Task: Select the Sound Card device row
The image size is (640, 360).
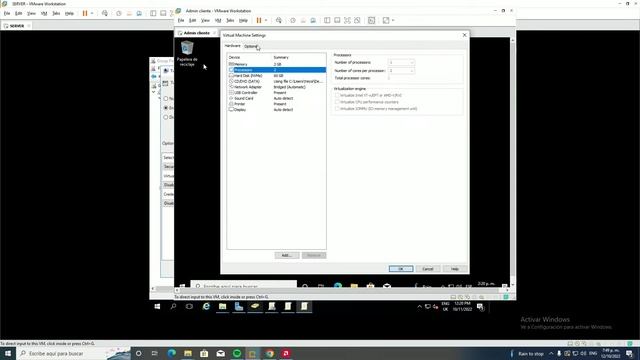Action: (277, 98)
